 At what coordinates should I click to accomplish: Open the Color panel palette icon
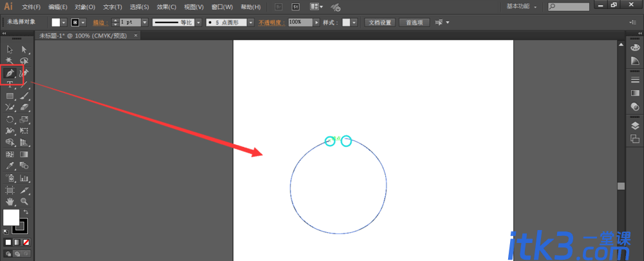point(635,48)
